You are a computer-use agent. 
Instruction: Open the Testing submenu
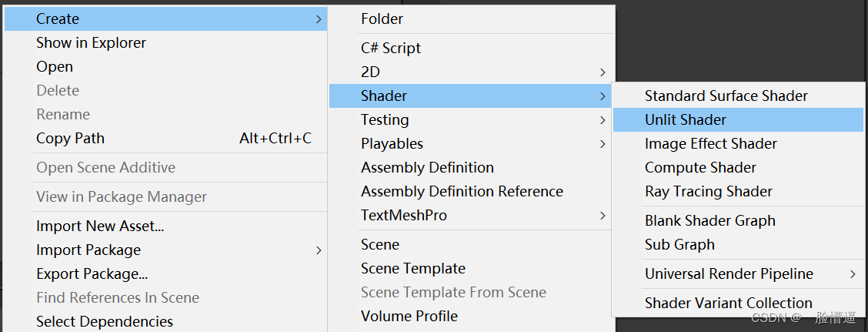[x=385, y=119]
